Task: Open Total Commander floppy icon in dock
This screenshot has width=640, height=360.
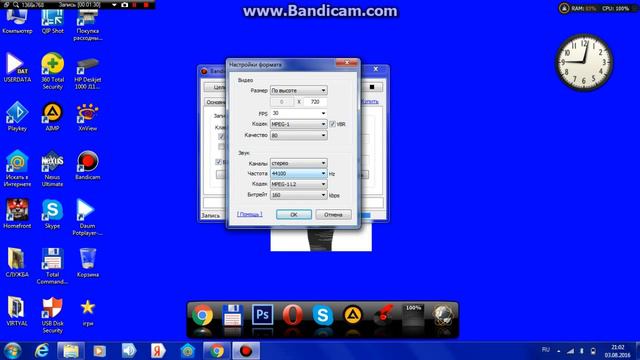Action: click(x=233, y=316)
